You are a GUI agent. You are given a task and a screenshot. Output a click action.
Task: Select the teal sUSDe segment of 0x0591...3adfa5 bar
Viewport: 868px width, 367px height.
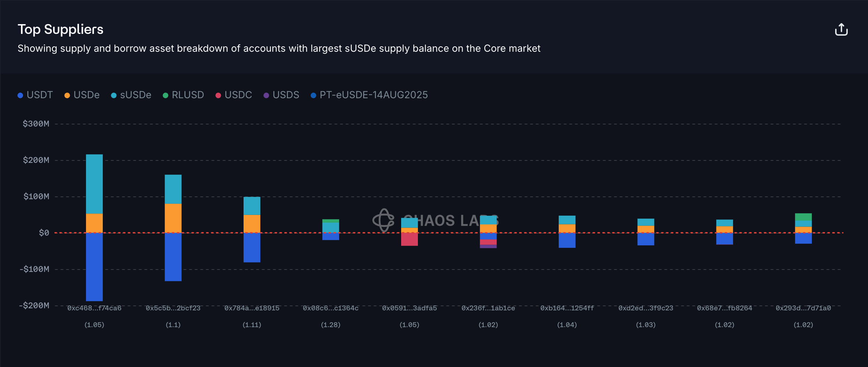(x=410, y=223)
